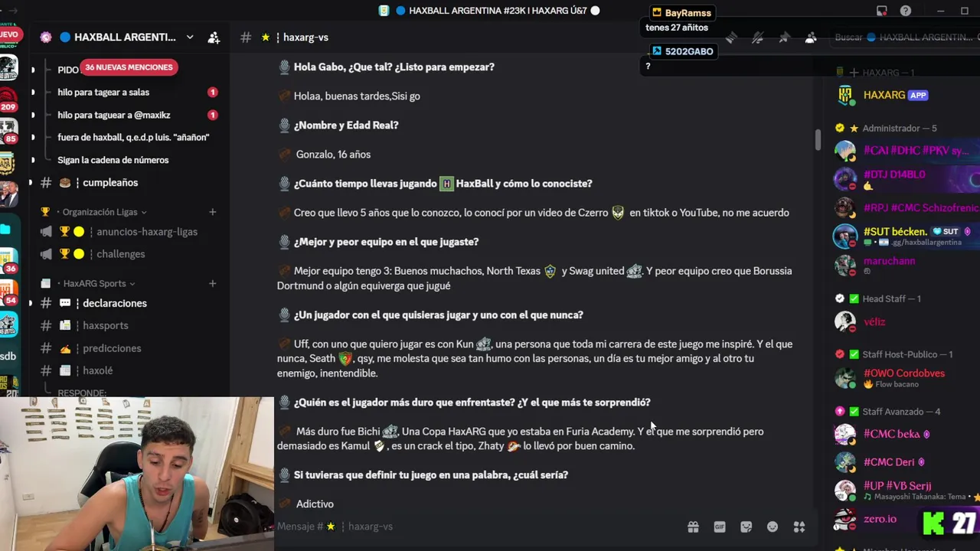Viewport: 980px width, 551px height.
Task: Toggle notification mute for haxarg-vs channel
Action: tap(757, 37)
